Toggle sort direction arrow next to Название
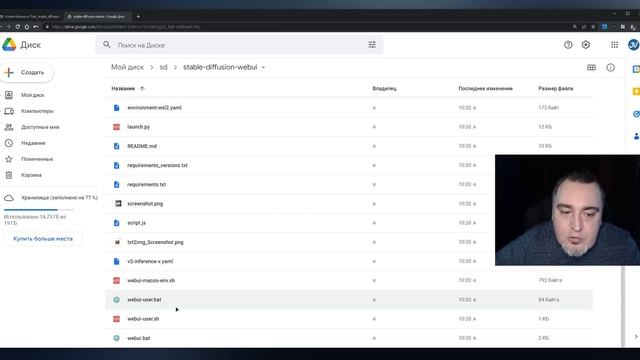This screenshot has height=360, width=640. (142, 89)
